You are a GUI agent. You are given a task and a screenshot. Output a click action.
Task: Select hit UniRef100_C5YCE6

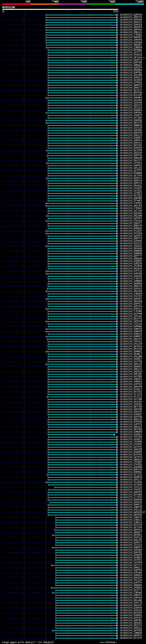(x=131, y=437)
